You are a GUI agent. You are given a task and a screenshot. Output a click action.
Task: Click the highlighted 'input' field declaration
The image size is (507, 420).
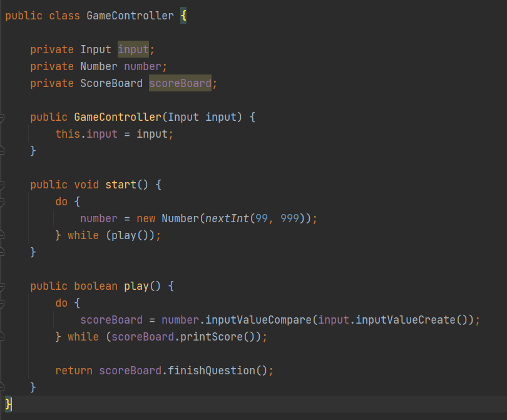(x=133, y=49)
